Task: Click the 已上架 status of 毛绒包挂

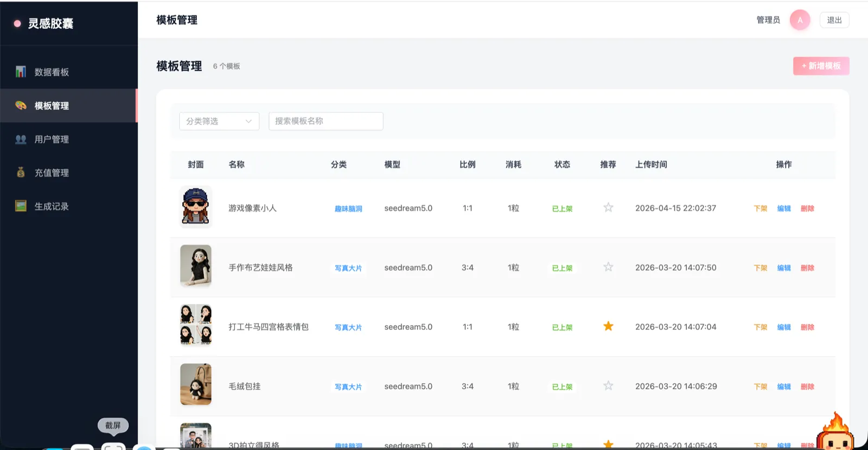Action: 562,387
